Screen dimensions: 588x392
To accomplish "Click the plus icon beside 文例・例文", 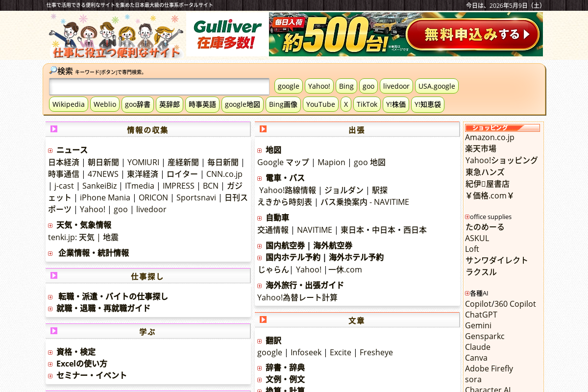I will pos(259,380).
